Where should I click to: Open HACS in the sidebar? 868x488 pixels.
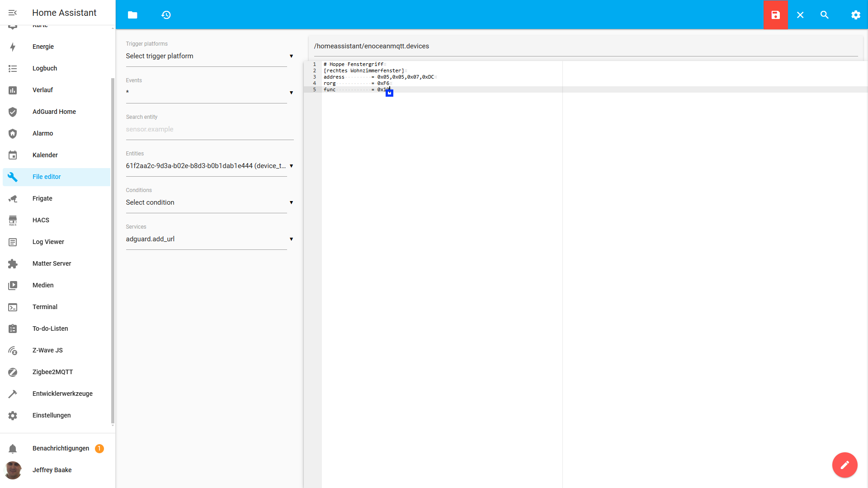57,220
